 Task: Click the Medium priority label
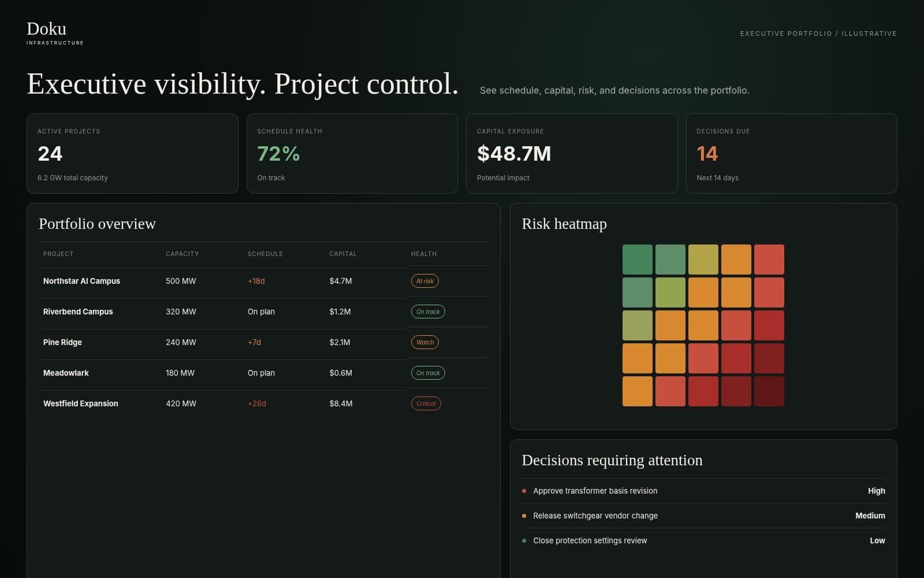coord(870,516)
